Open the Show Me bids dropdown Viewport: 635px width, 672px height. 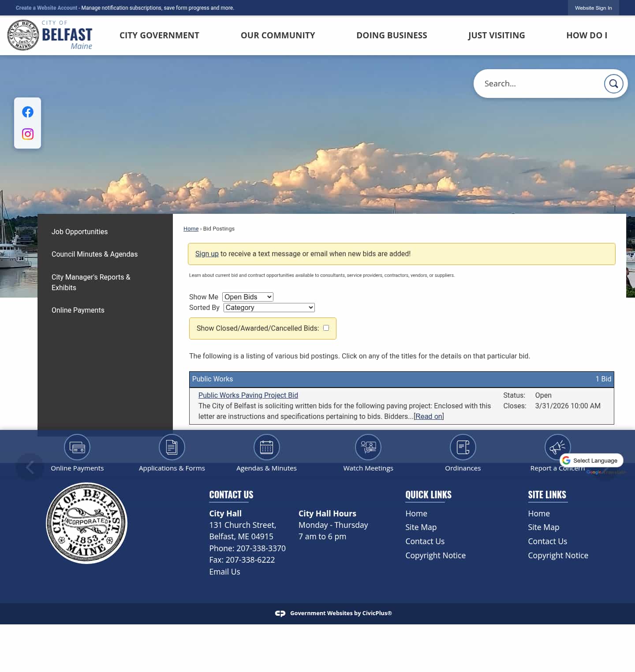(247, 297)
